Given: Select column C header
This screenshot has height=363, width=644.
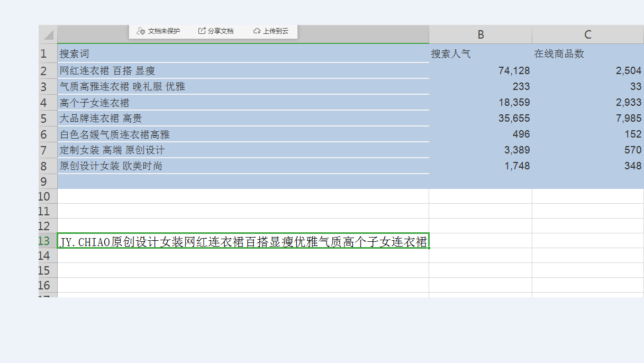Looking at the screenshot, I should tap(587, 35).
